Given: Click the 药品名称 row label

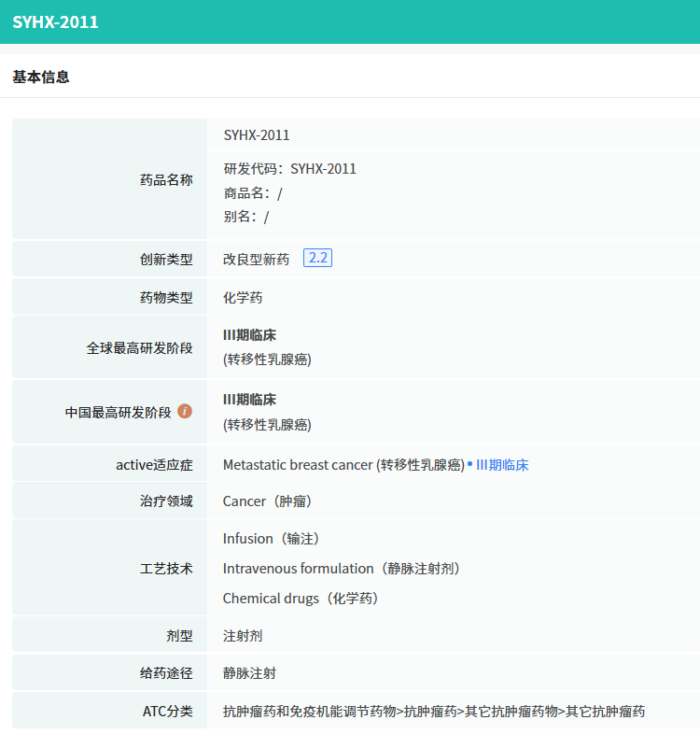Looking at the screenshot, I should [166, 179].
